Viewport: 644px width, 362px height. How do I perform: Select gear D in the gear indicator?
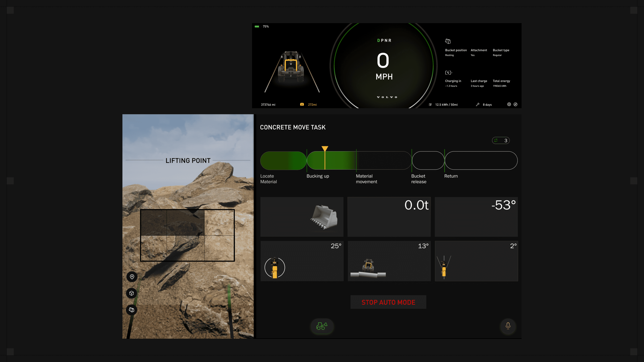[379, 40]
